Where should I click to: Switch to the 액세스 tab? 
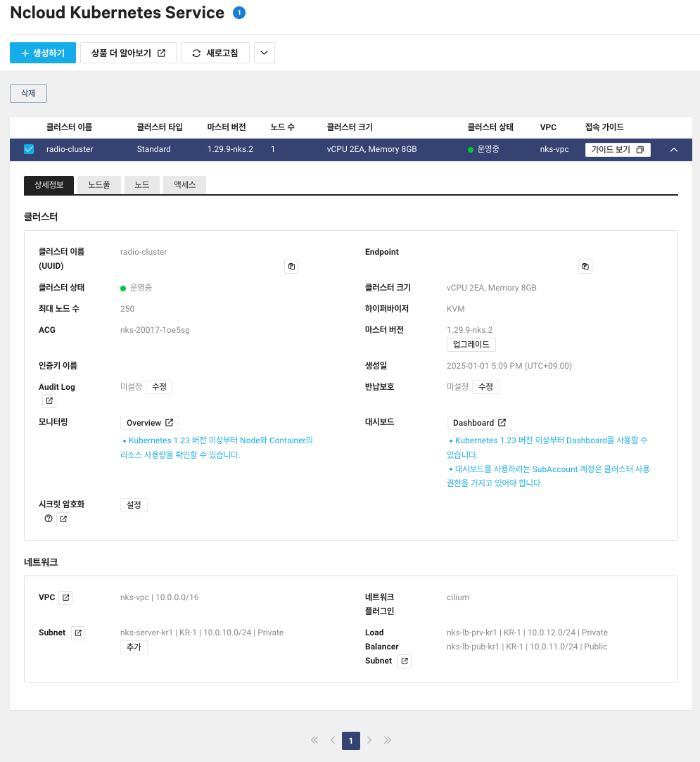tap(184, 184)
